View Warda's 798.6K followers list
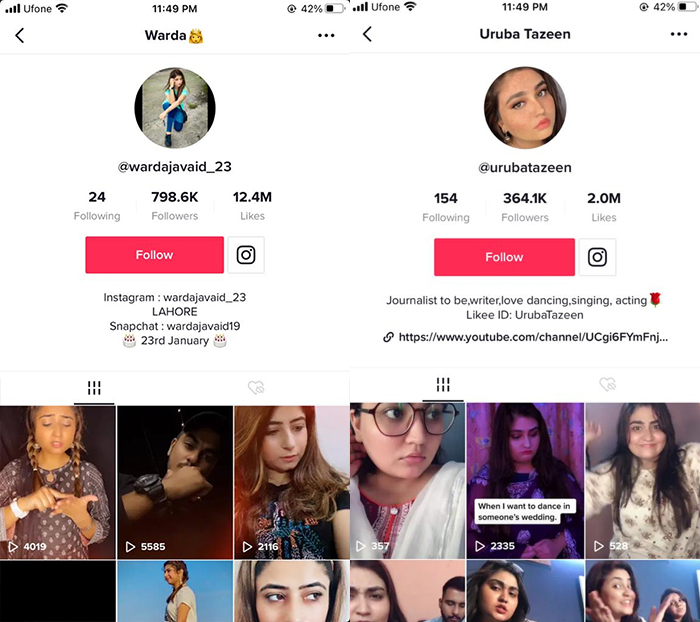Image resolution: width=700 pixels, height=622 pixels. (x=175, y=205)
